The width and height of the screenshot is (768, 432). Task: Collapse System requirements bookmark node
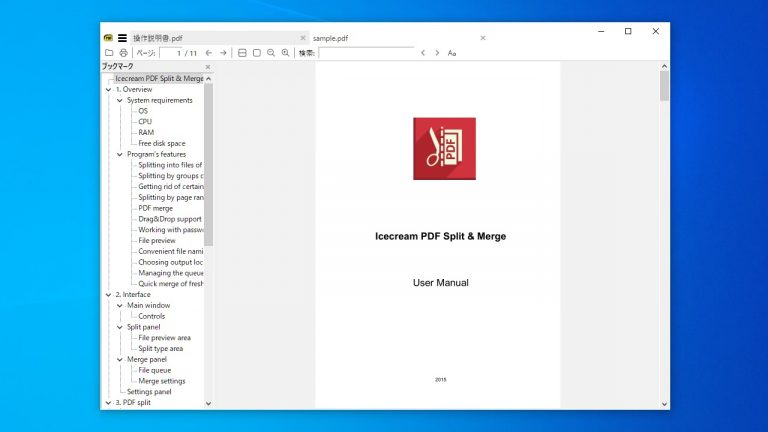pyautogui.click(x=120, y=100)
